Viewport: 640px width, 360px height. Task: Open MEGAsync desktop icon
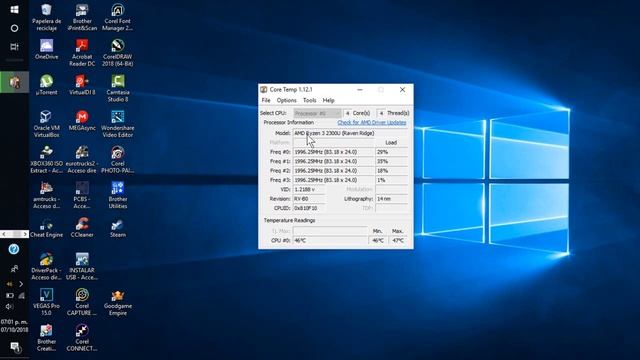point(82,120)
